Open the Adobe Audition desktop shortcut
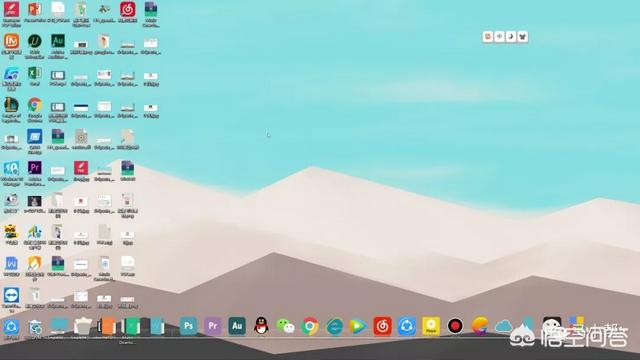The image size is (640, 360). point(58,41)
